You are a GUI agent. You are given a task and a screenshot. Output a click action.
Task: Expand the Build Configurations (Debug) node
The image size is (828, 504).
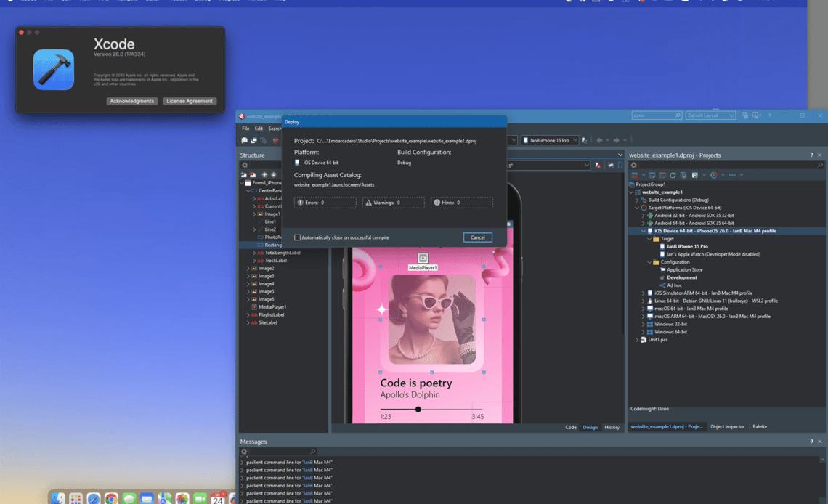tap(638, 200)
